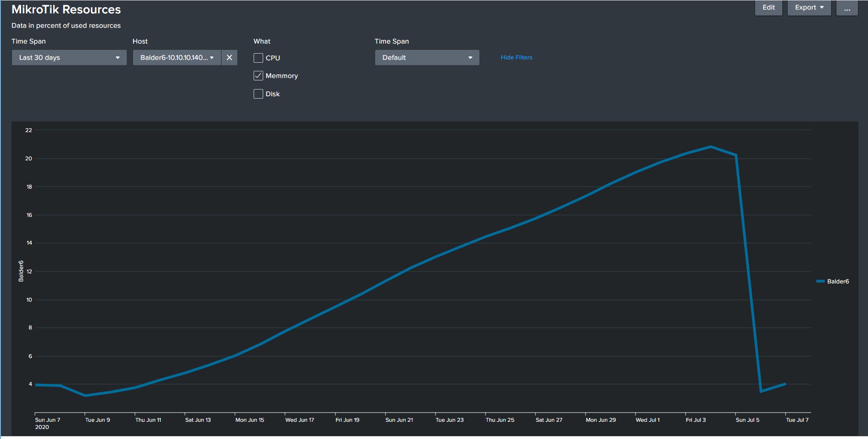
Task: Click the Wed Jun 17 x-axis label
Action: click(300, 420)
